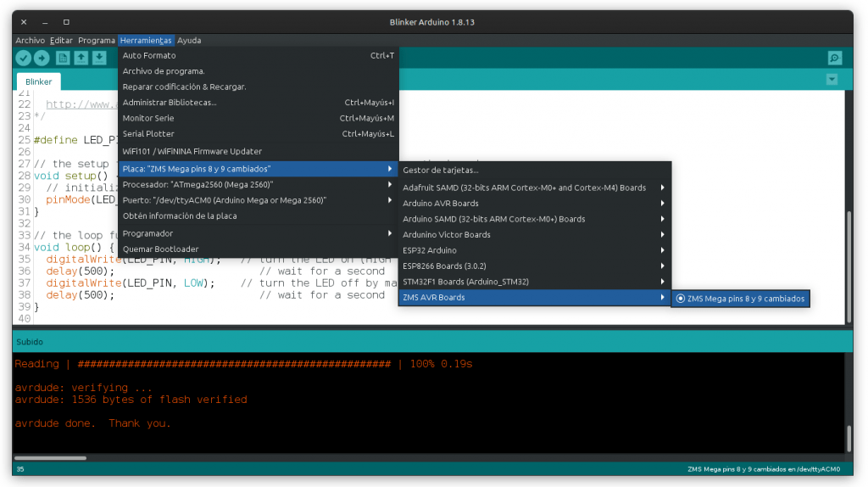
Task: Click the console's vertical scrollbar
Action: pos(849,439)
